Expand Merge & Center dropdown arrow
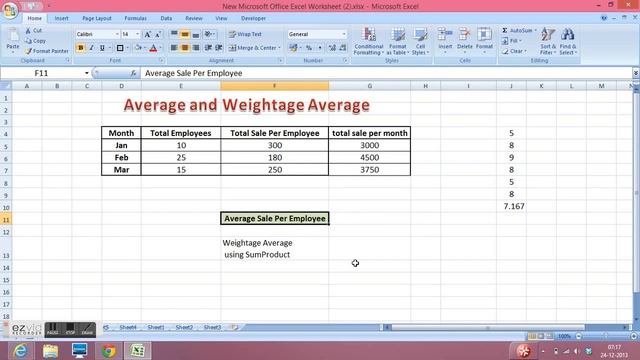 pyautogui.click(x=280, y=48)
